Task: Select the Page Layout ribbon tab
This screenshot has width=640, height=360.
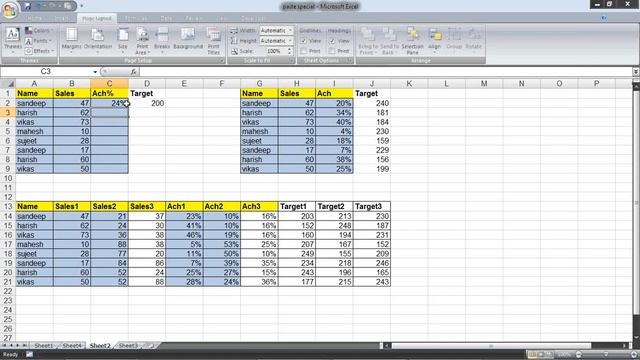Action: click(97, 18)
